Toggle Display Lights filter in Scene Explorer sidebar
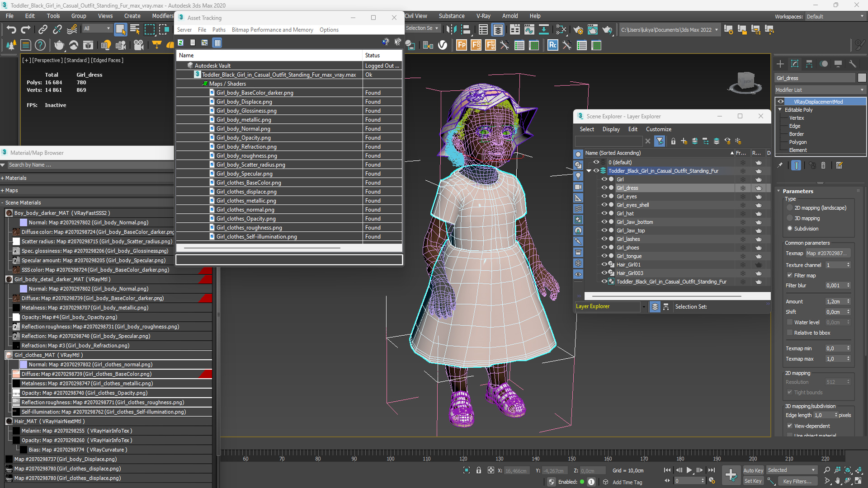 578,176
